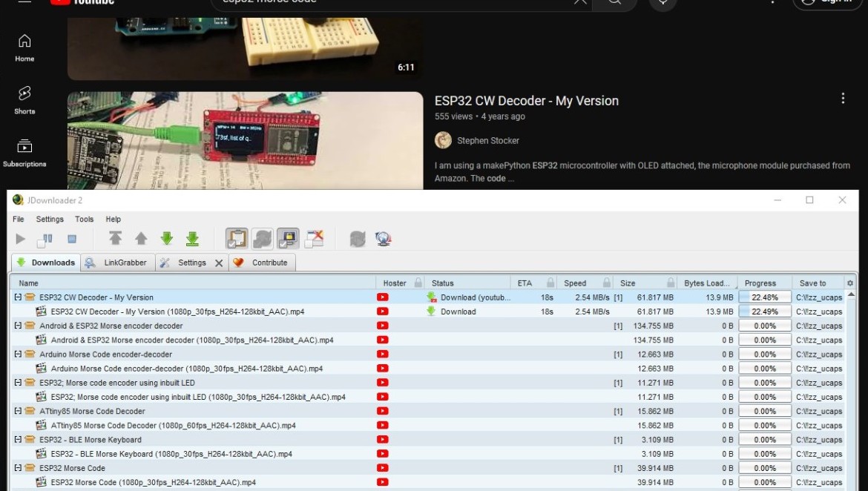Sort by the Save to column header
The width and height of the screenshot is (868, 491).
[x=818, y=283]
